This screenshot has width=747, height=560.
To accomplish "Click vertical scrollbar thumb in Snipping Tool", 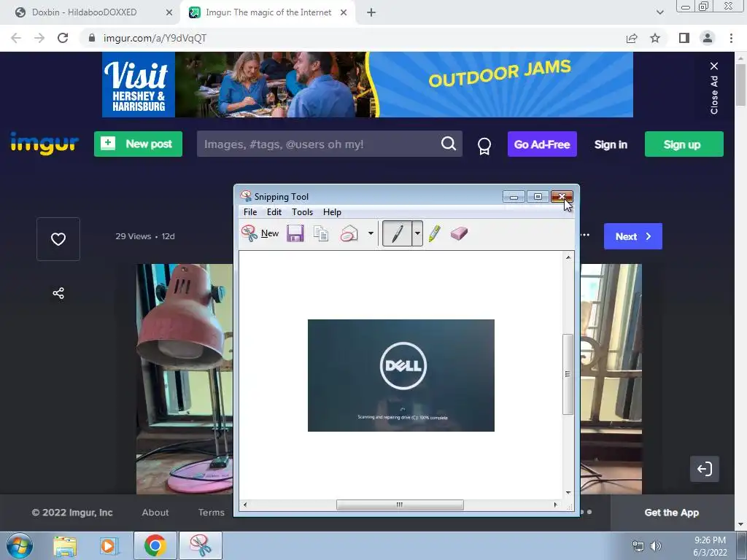I will click(568, 374).
